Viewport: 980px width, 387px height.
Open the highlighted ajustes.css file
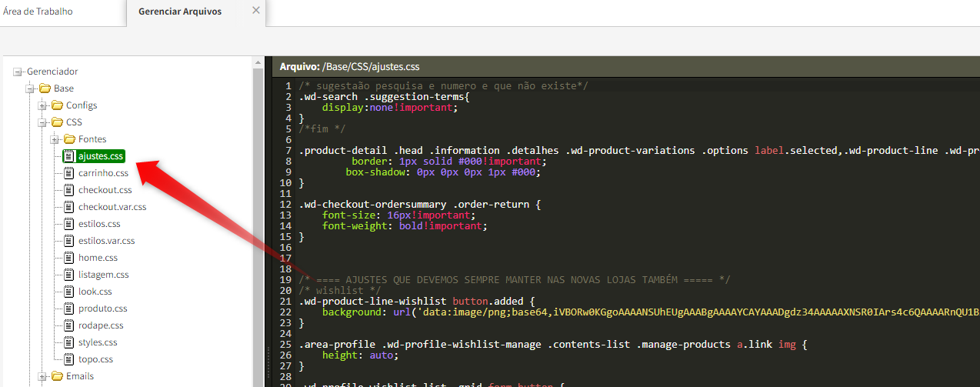tap(101, 156)
